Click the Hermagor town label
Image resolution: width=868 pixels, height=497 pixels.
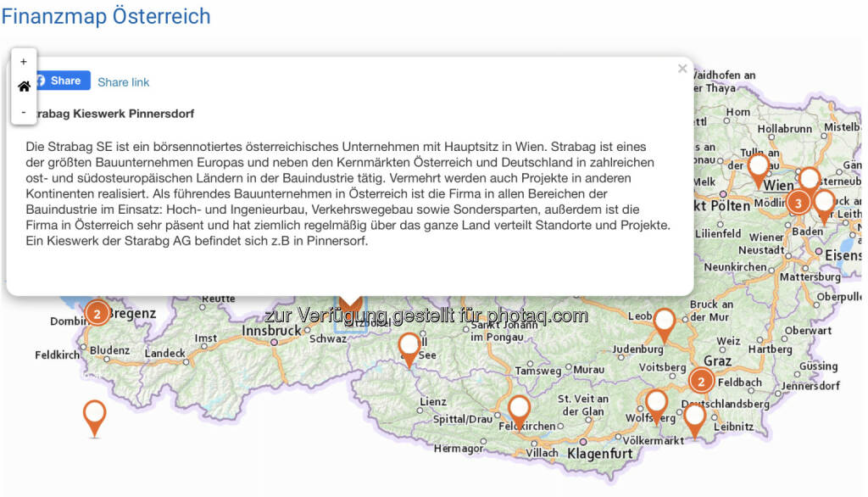tap(457, 449)
